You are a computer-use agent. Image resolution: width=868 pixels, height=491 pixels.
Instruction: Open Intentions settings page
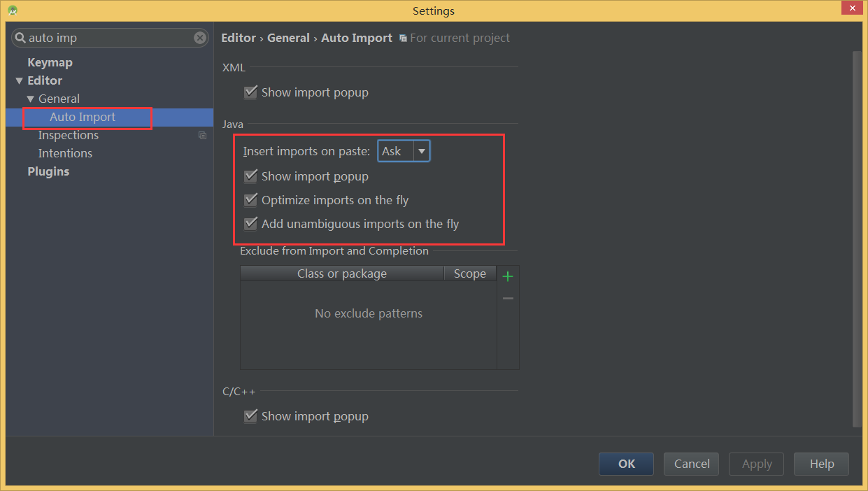[65, 153]
